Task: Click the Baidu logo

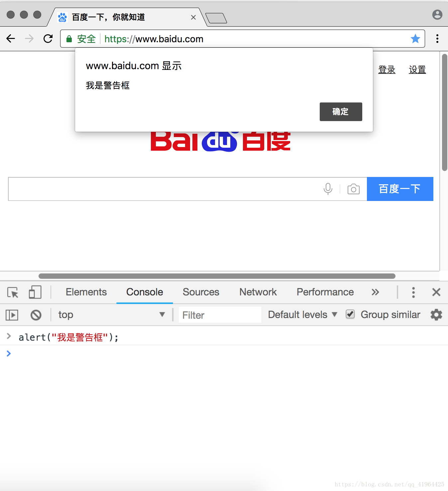Action: click(x=220, y=141)
